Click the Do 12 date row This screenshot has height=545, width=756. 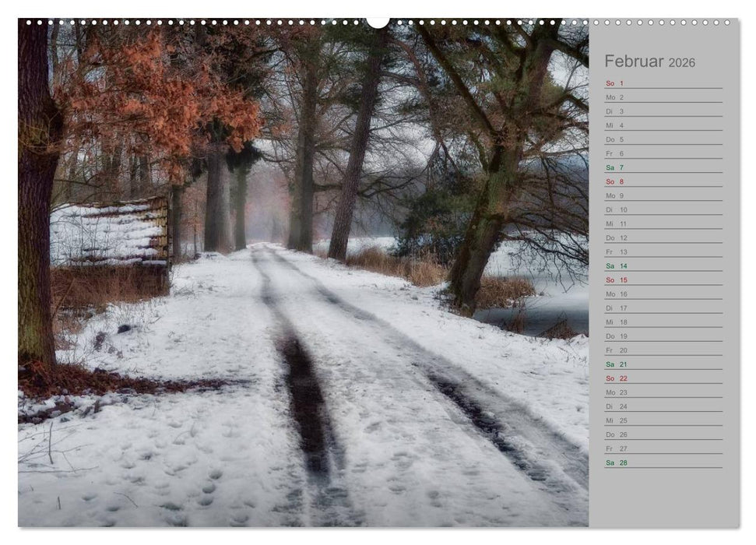(x=616, y=237)
